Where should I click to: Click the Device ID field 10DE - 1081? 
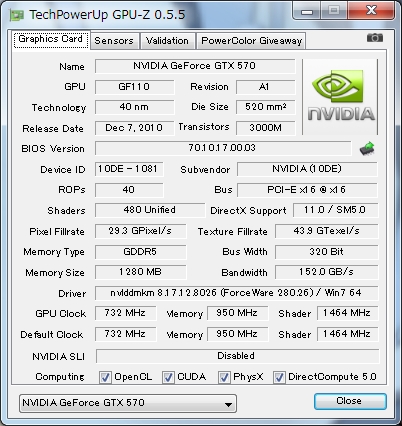pyautogui.click(x=129, y=169)
